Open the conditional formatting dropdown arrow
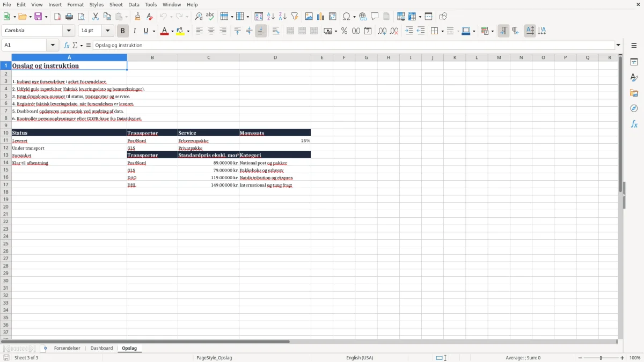This screenshot has height=362, width=644. (x=492, y=31)
